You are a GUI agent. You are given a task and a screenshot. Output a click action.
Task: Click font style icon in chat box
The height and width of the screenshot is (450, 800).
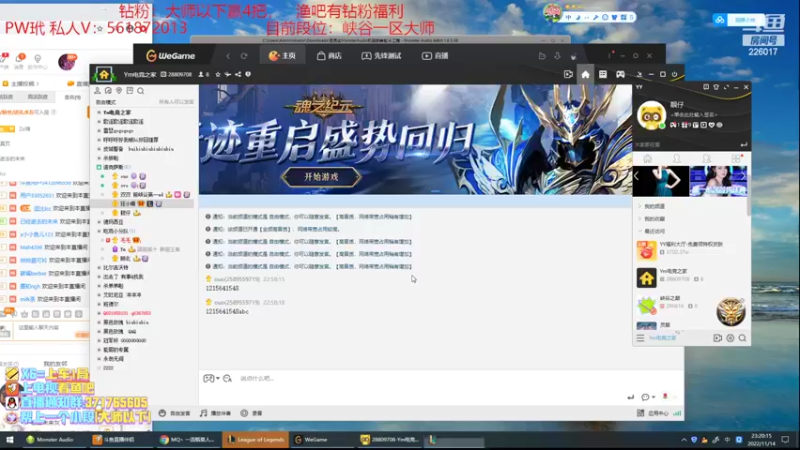(x=228, y=379)
